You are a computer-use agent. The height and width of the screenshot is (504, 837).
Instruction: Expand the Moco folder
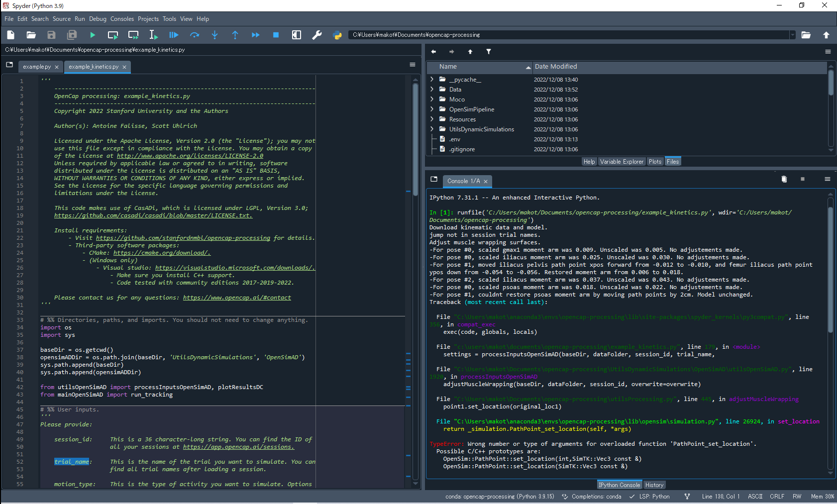tap(432, 100)
